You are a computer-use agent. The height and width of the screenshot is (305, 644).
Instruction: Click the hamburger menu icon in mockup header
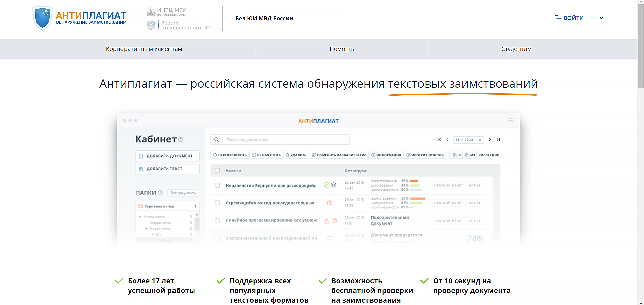pyautogui.click(x=511, y=120)
